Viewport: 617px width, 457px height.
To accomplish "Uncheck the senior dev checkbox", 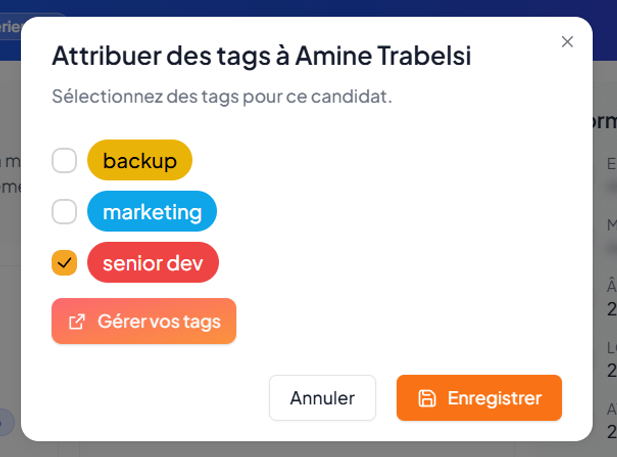I will click(64, 263).
